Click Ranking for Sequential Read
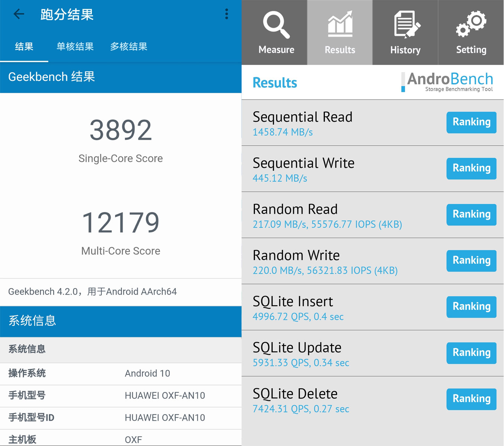The image size is (504, 446). [x=471, y=122]
